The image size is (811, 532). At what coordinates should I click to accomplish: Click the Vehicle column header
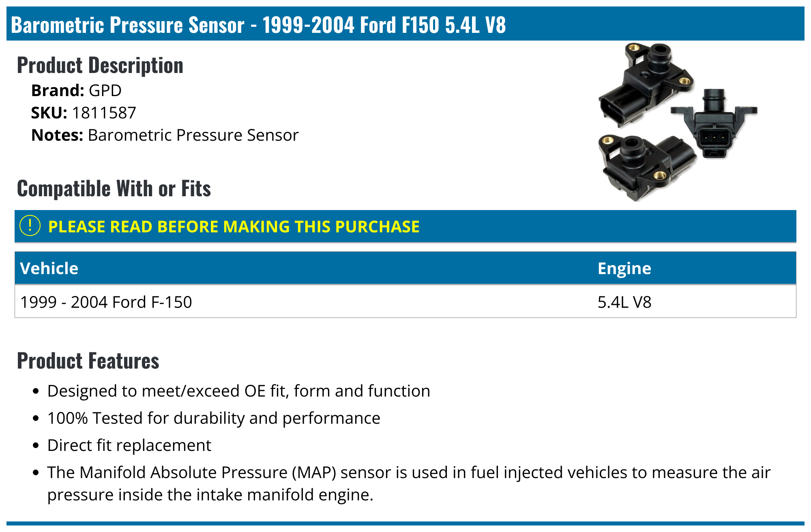point(49,268)
